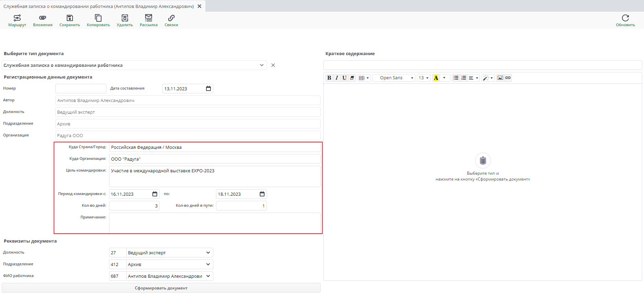The image size is (644, 296).
Task: Delete the document with Удалить
Action: point(125,21)
